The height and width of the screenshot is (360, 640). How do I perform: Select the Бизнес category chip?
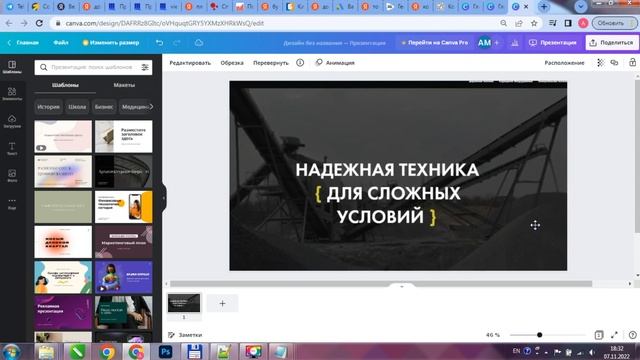click(x=104, y=107)
